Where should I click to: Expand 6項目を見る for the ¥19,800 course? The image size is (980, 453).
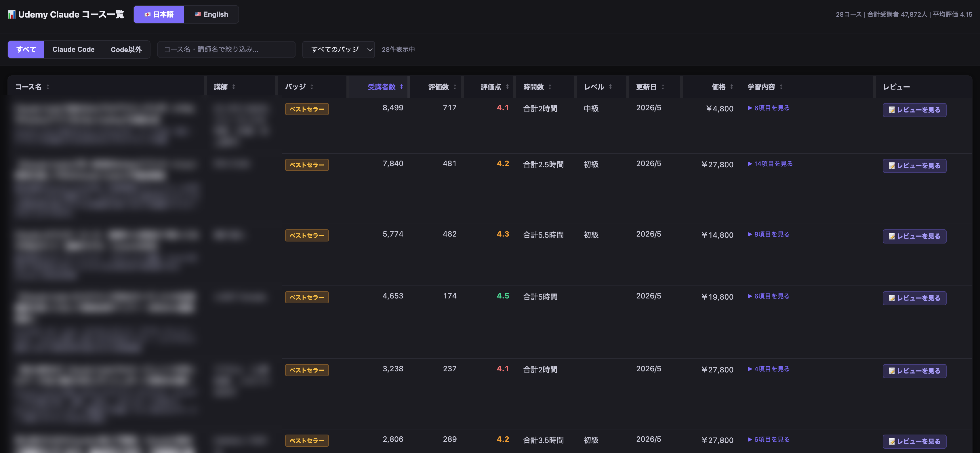coord(769,296)
